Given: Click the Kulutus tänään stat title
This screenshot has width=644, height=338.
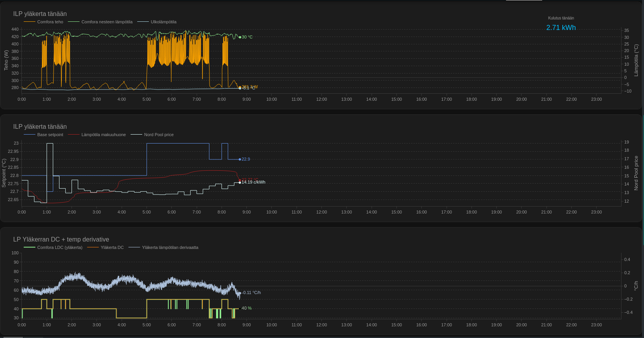Looking at the screenshot, I should [x=561, y=18].
